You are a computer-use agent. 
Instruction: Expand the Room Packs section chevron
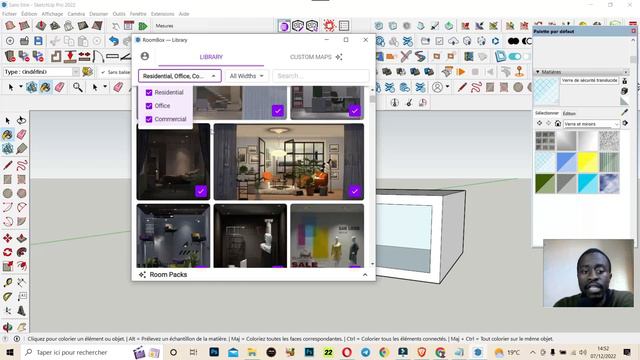[365, 275]
